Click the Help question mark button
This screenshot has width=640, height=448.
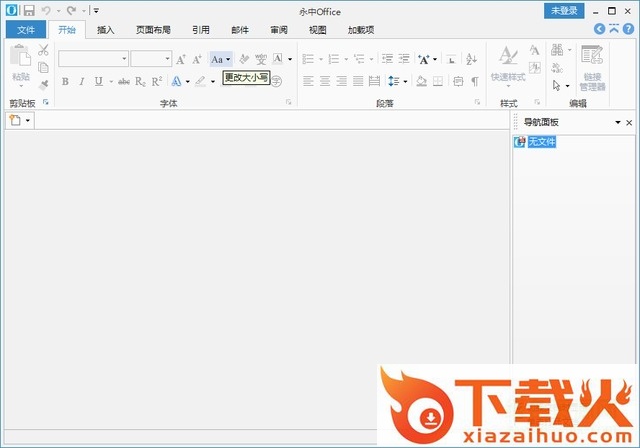[629, 29]
